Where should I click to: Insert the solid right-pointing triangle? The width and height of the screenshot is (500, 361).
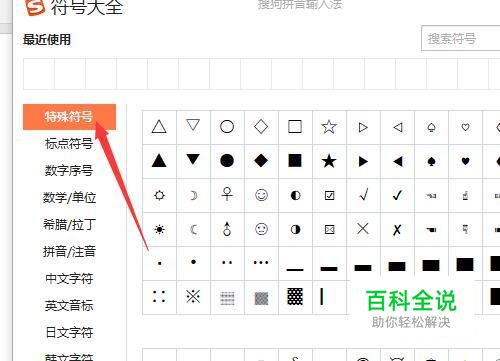point(363,161)
